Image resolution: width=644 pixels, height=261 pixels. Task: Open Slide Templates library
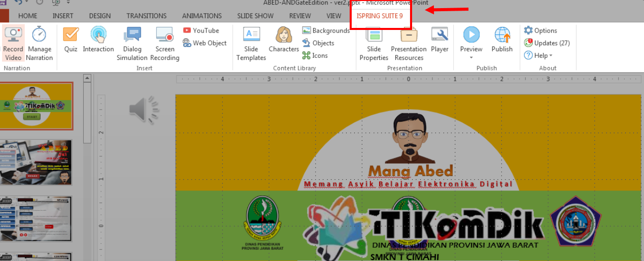[251, 44]
